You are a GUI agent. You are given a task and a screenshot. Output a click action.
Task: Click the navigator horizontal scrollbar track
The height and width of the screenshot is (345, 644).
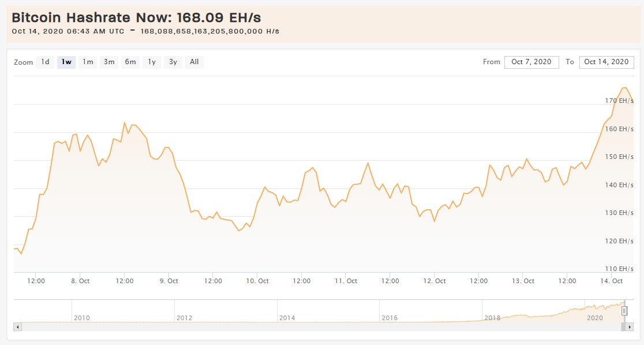tap(320, 327)
